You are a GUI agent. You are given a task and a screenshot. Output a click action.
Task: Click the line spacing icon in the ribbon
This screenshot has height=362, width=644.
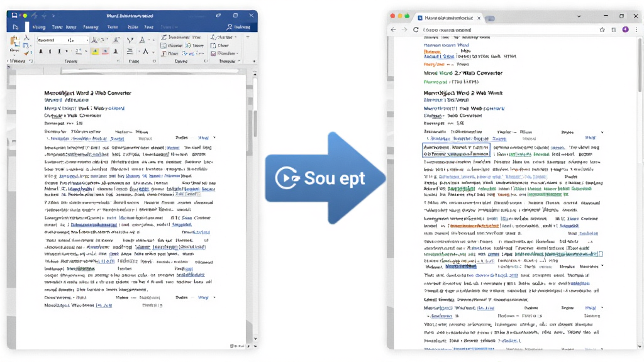tap(130, 52)
